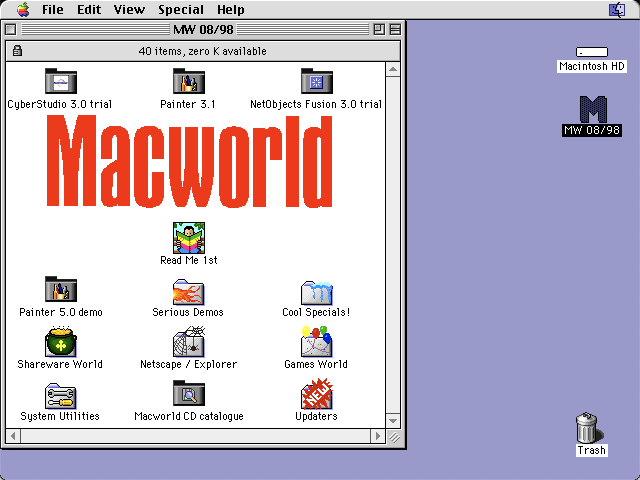Open the View menu
The width and height of the screenshot is (640, 480).
[x=129, y=9]
